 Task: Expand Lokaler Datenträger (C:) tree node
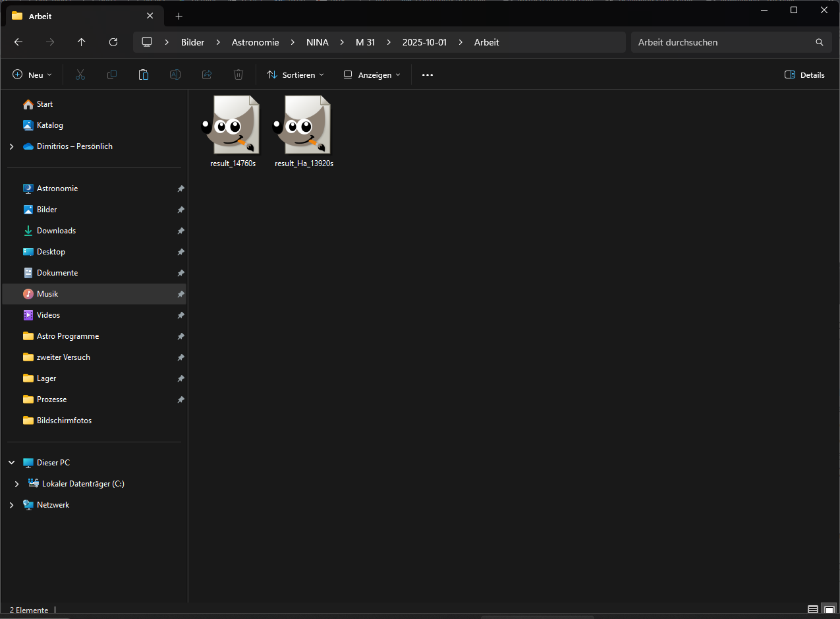pos(16,484)
